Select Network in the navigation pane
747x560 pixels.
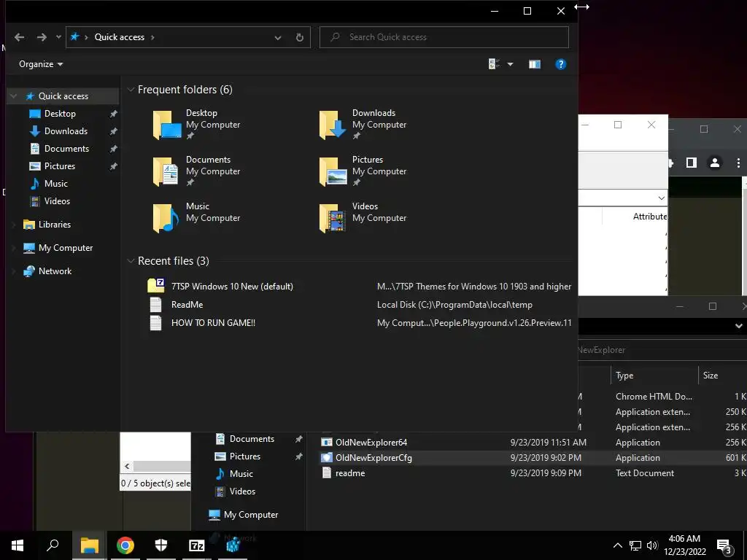pyautogui.click(x=55, y=271)
